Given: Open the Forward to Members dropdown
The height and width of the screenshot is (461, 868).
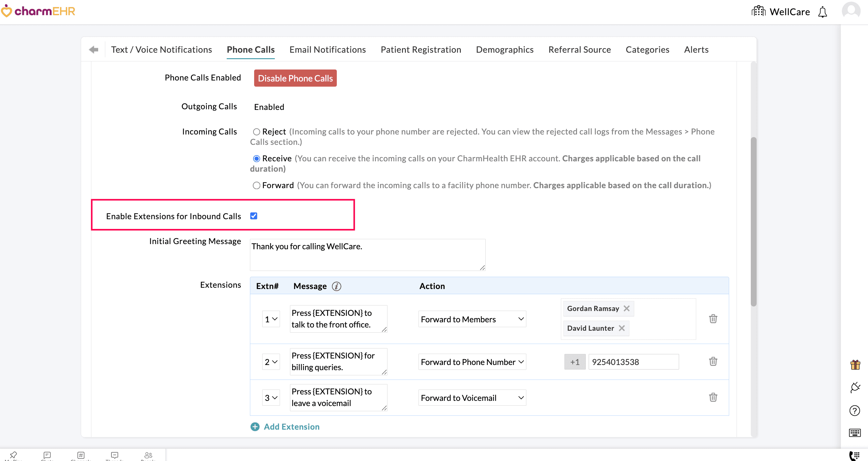Looking at the screenshot, I should (472, 319).
